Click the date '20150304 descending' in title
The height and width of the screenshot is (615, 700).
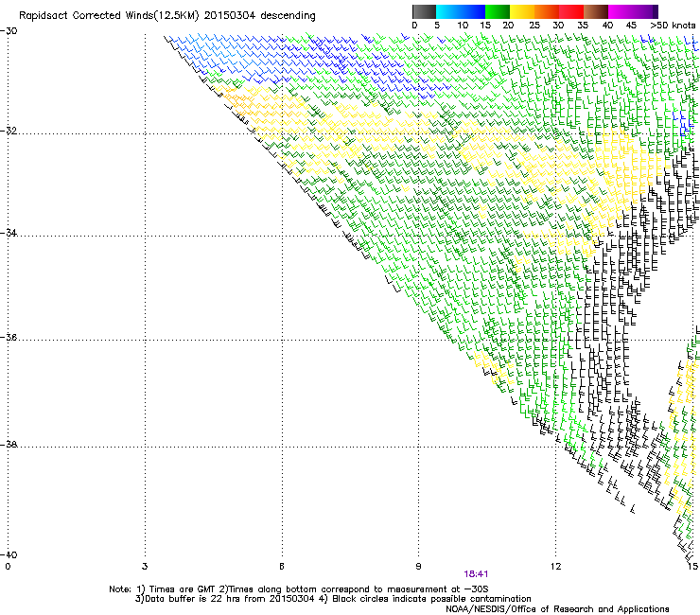click(x=259, y=16)
